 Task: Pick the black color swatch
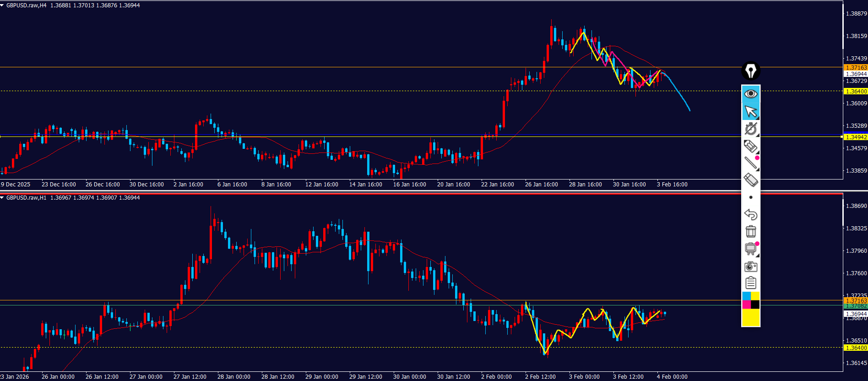[x=755, y=305]
